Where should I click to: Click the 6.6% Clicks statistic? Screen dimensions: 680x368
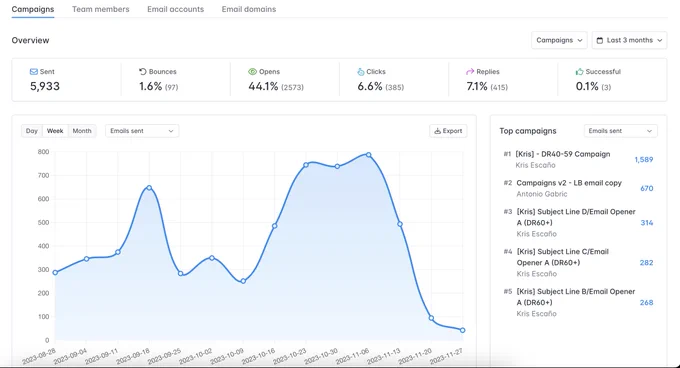tap(370, 86)
